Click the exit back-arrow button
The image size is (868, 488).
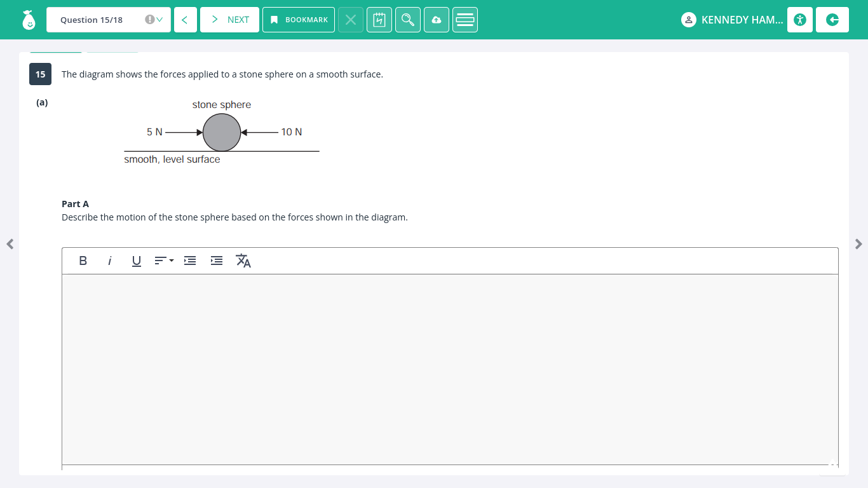pos(832,20)
